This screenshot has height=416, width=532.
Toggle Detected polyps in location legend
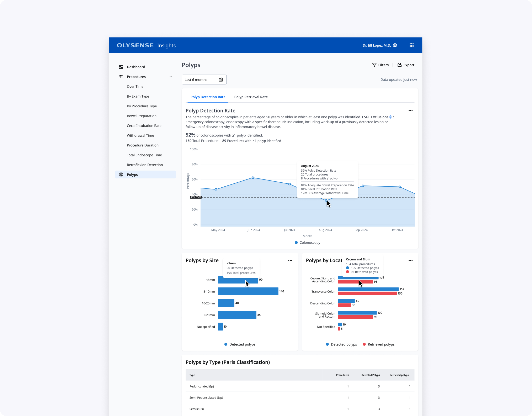[x=341, y=344]
